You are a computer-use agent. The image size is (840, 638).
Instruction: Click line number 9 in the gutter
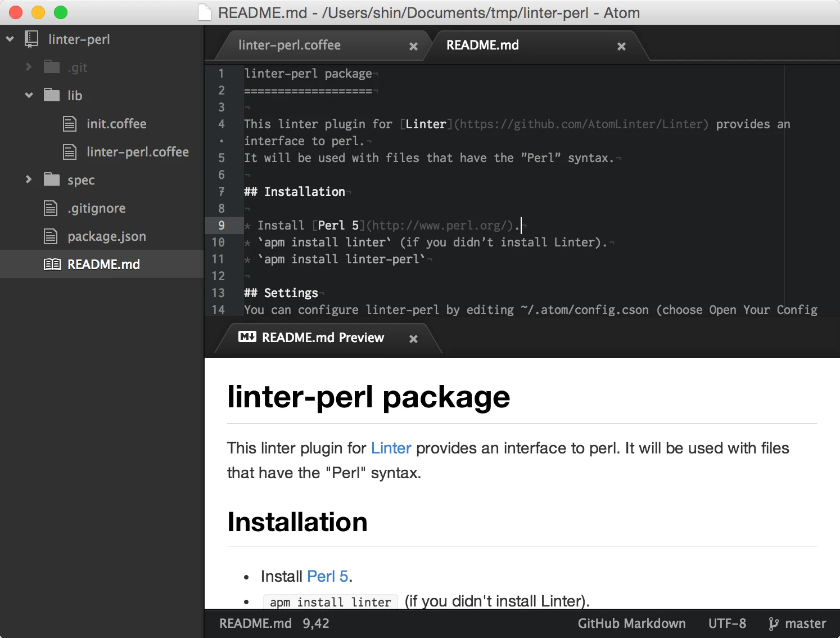222,225
